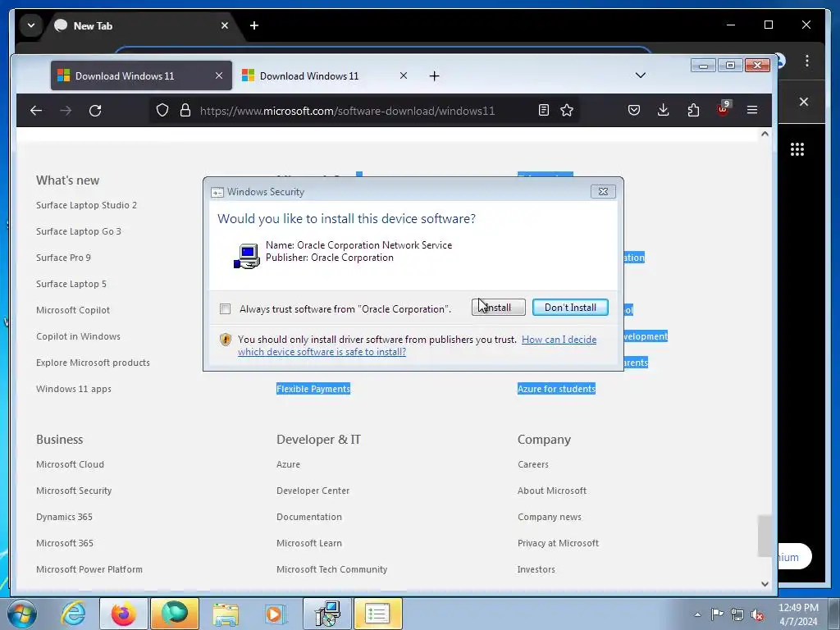This screenshot has width=840, height=630.
Task: Select the first Download Windows 11 tab
Action: [141, 76]
